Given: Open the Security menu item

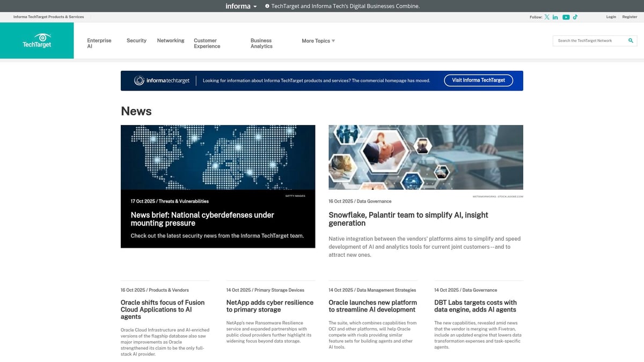Looking at the screenshot, I should (x=136, y=41).
